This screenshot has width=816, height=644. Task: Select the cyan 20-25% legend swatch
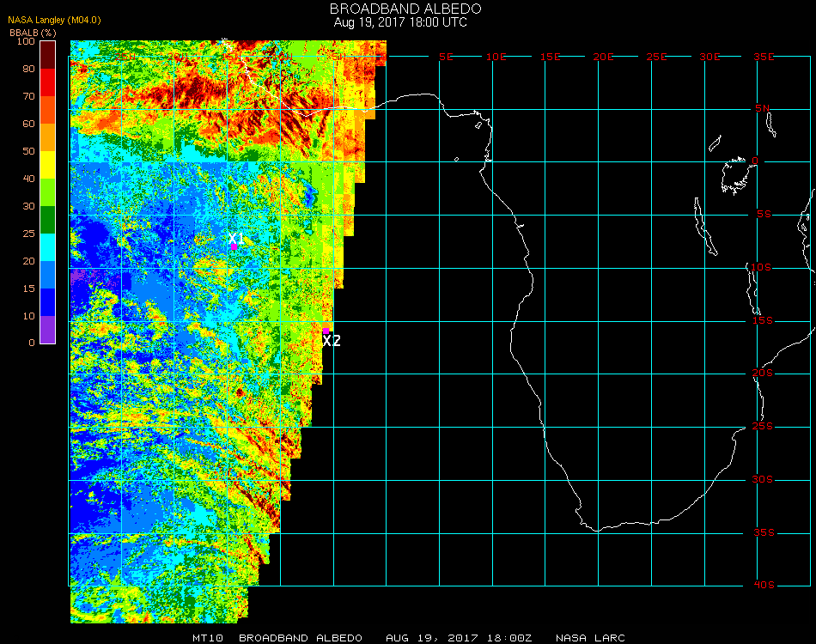48,247
